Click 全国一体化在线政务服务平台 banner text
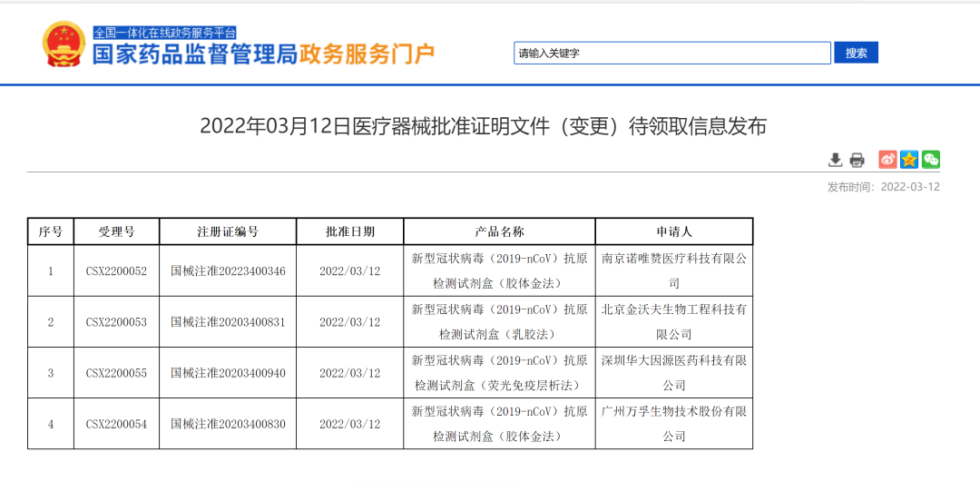 tap(164, 33)
